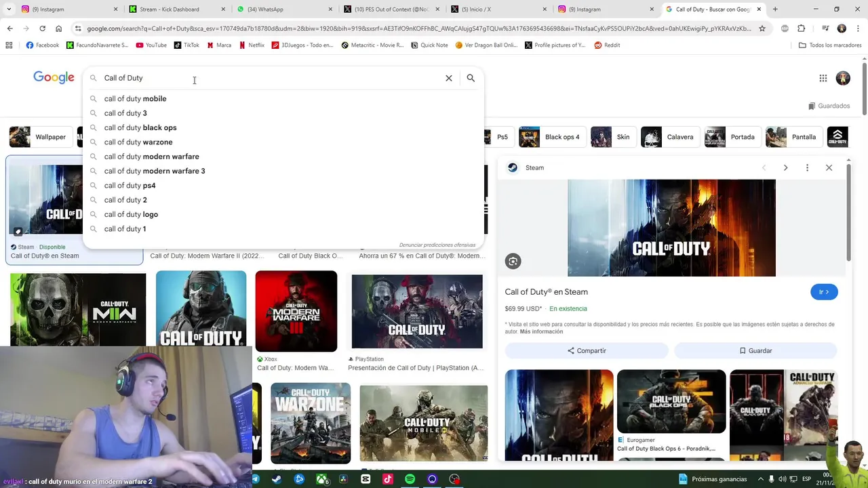Open the Google account avatar
868x488 pixels.
pyautogui.click(x=843, y=78)
